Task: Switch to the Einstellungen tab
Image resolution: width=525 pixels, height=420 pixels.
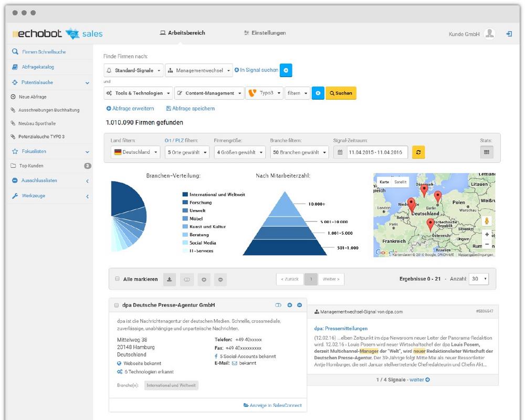Action: [x=265, y=33]
